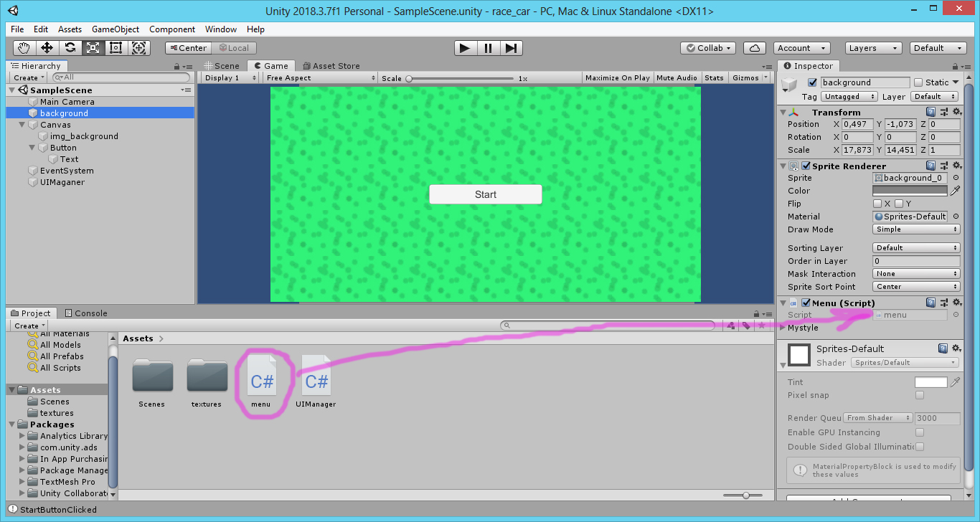
Task: Select the UIManager C# script asset
Action: (x=316, y=381)
